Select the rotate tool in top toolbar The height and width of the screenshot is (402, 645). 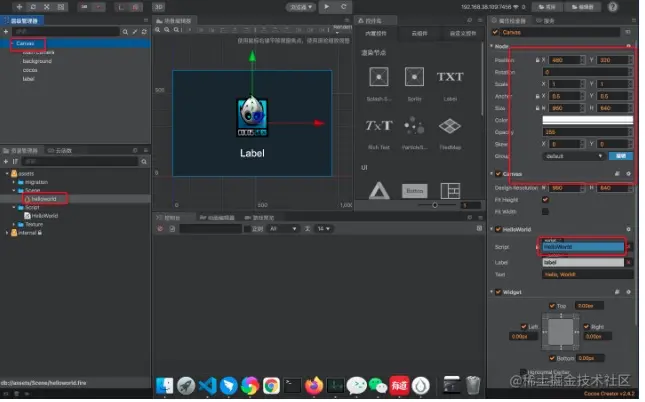point(33,7)
